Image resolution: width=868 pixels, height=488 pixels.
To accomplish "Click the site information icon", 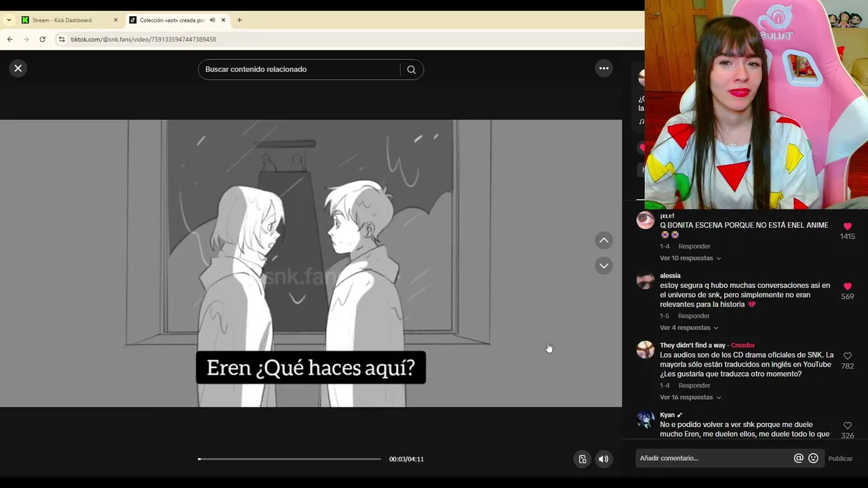I will pyautogui.click(x=62, y=39).
